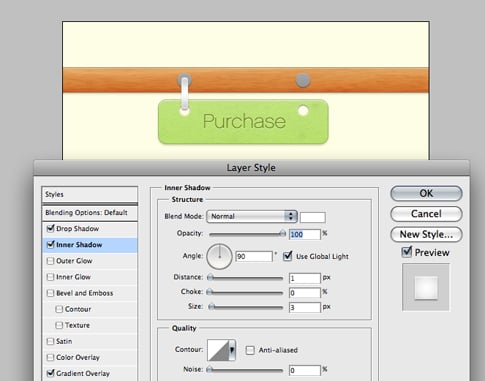
Task: Click the Distance value field
Action: [305, 278]
